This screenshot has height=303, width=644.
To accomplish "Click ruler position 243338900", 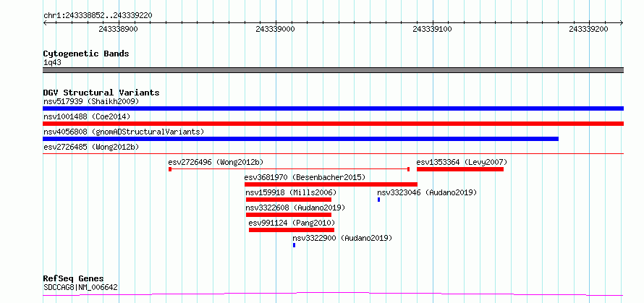I will coord(118,29).
